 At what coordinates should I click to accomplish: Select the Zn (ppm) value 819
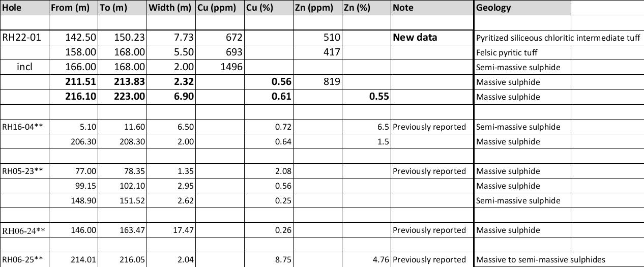(316, 82)
